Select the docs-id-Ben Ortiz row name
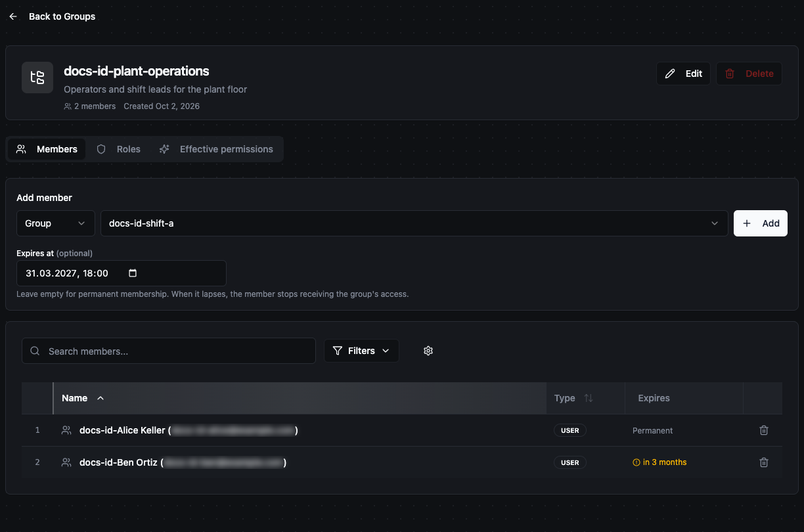 [x=183, y=462]
